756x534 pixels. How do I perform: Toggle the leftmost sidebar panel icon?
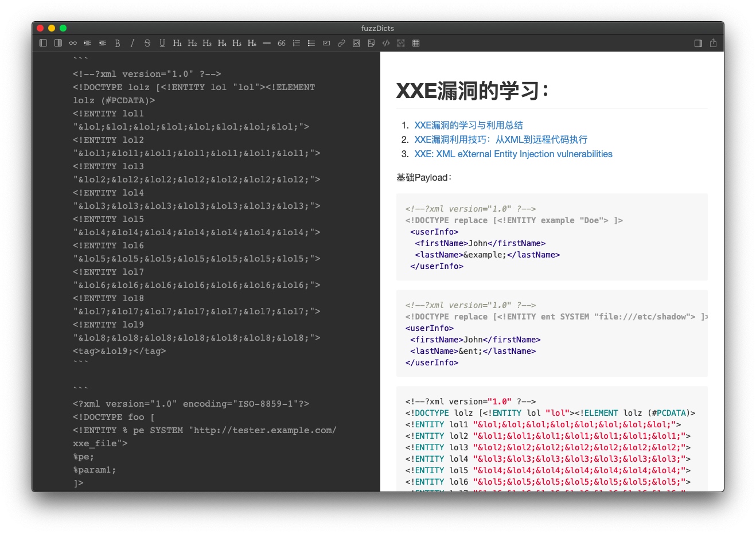[x=43, y=43]
